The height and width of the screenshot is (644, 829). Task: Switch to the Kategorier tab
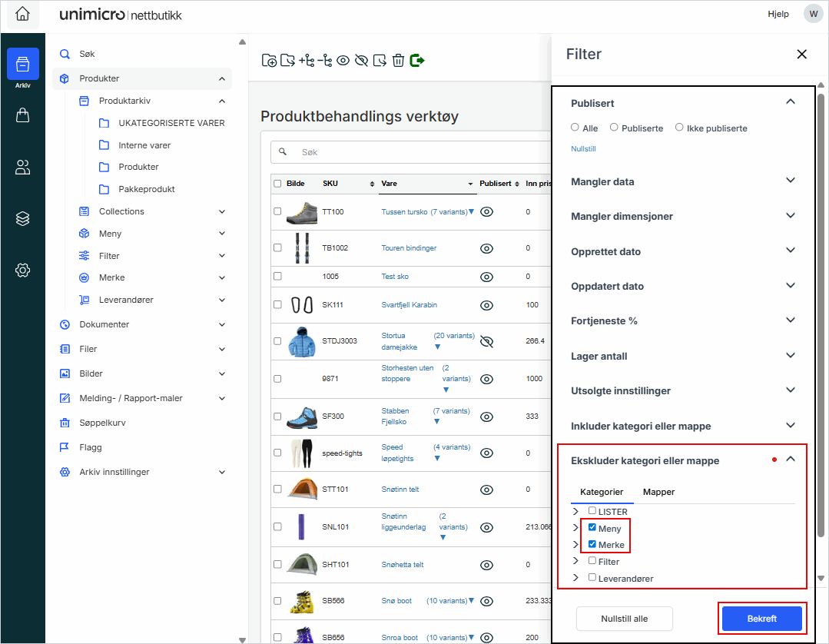[602, 492]
